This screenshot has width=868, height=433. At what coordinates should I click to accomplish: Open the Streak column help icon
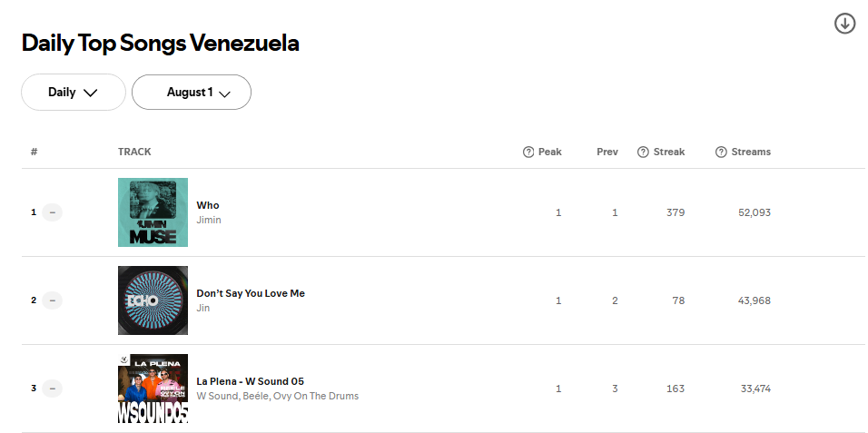point(643,152)
